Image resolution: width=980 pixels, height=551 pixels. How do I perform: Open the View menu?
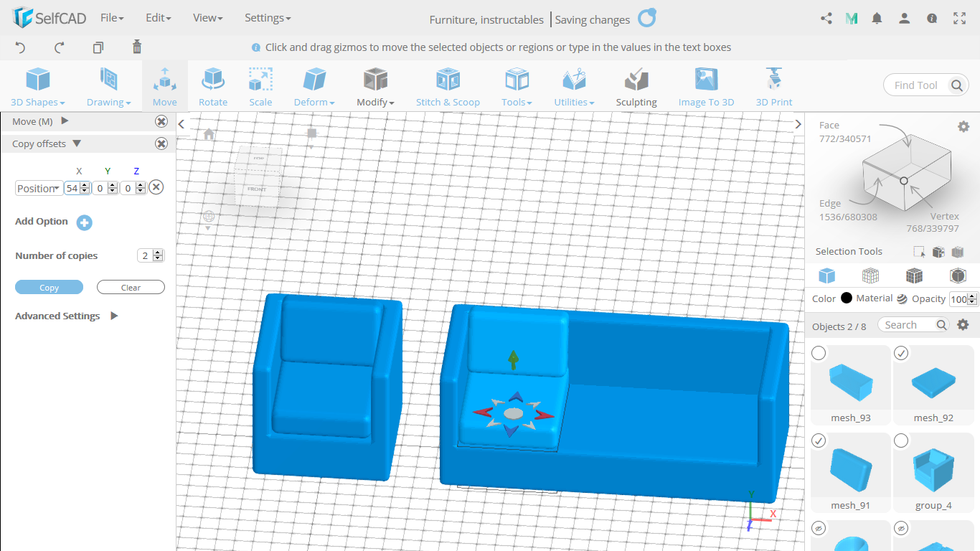coord(208,18)
